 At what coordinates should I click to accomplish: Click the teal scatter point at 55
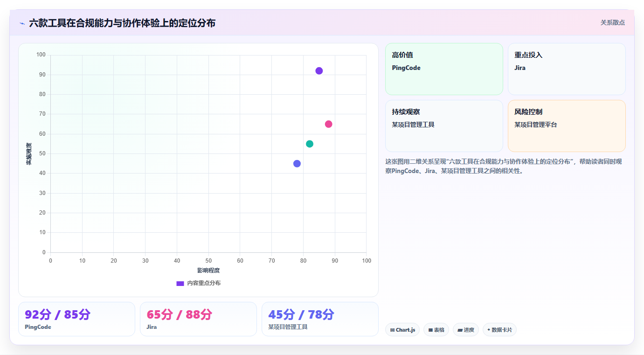(310, 144)
